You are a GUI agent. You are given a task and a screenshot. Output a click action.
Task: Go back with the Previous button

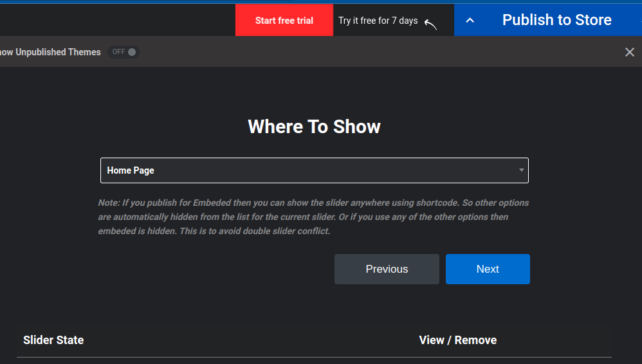click(x=387, y=269)
